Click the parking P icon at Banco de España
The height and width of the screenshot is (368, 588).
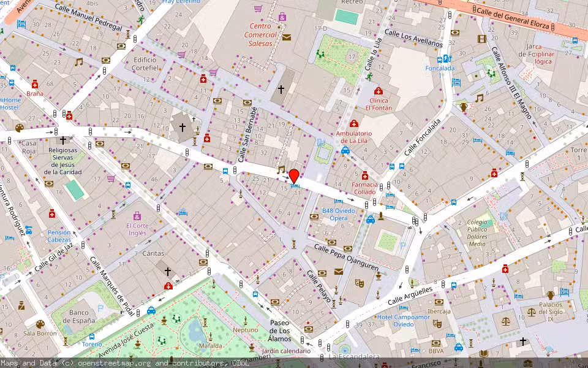pyautogui.click(x=100, y=309)
